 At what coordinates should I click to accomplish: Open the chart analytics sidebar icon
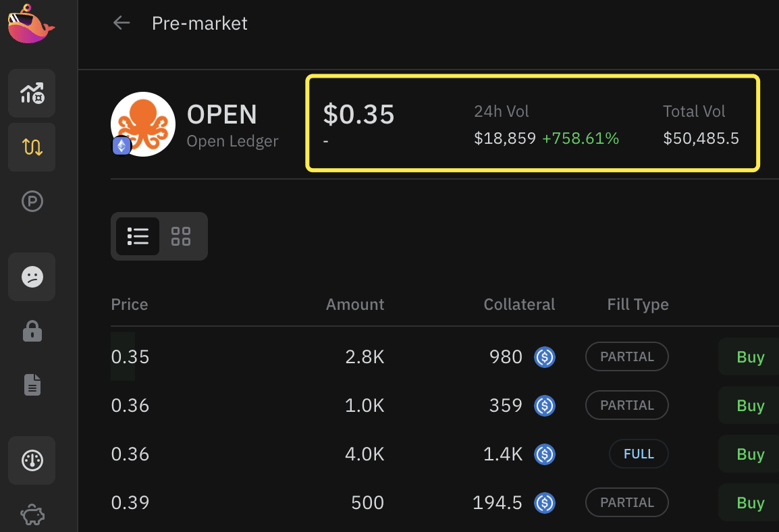click(32, 93)
